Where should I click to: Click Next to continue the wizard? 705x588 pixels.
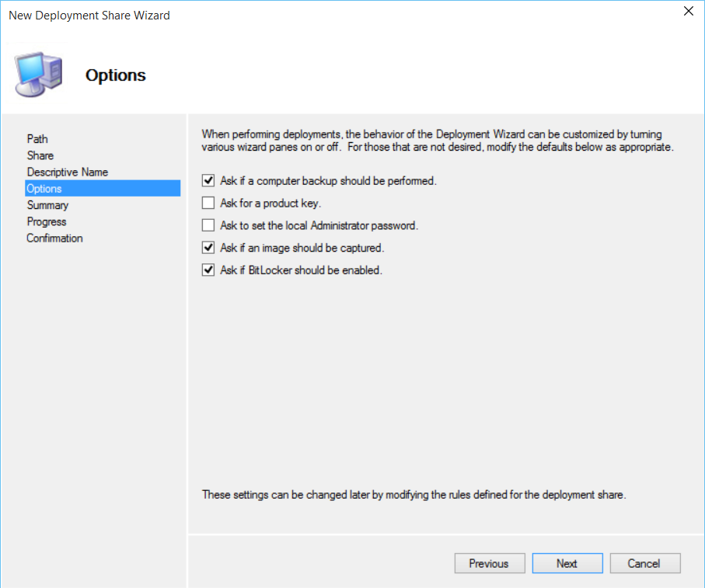pyautogui.click(x=567, y=564)
